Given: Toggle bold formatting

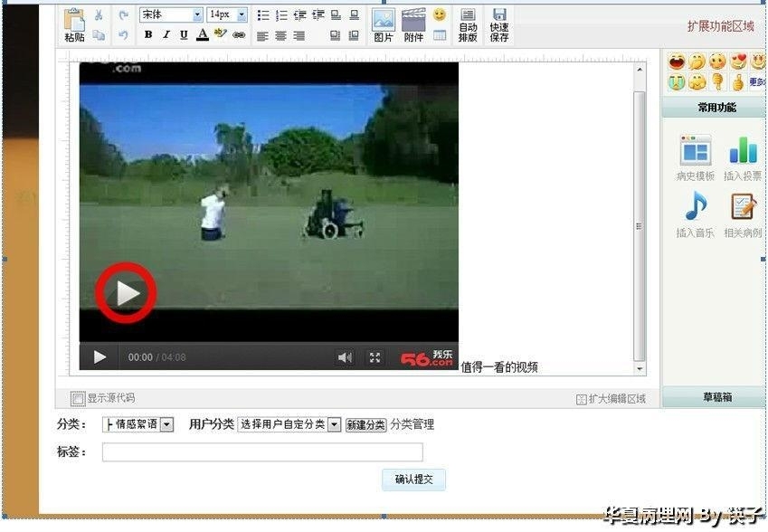Looking at the screenshot, I should pos(148,34).
